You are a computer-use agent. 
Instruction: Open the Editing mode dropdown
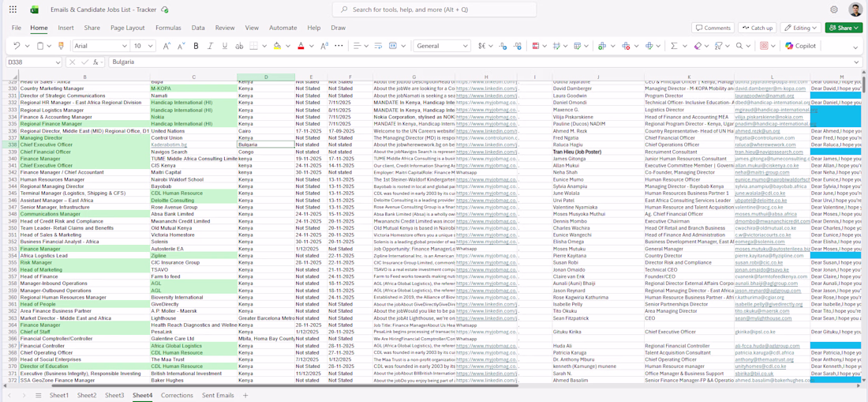(x=802, y=28)
